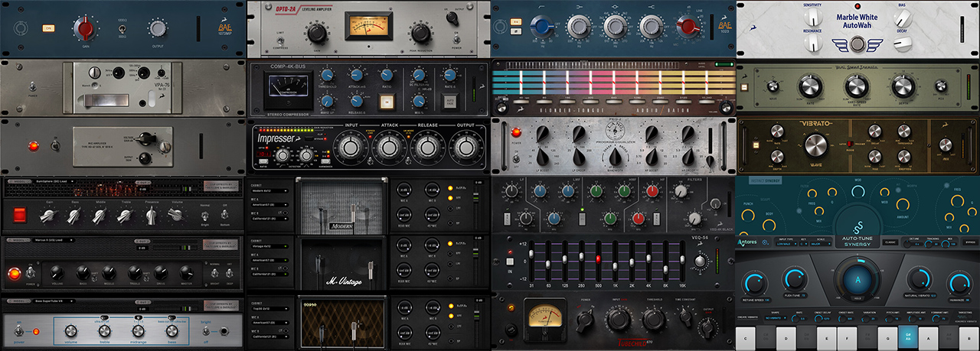Flip the power switch on the OPTO-2A
The image size is (980, 351).
tap(456, 40)
